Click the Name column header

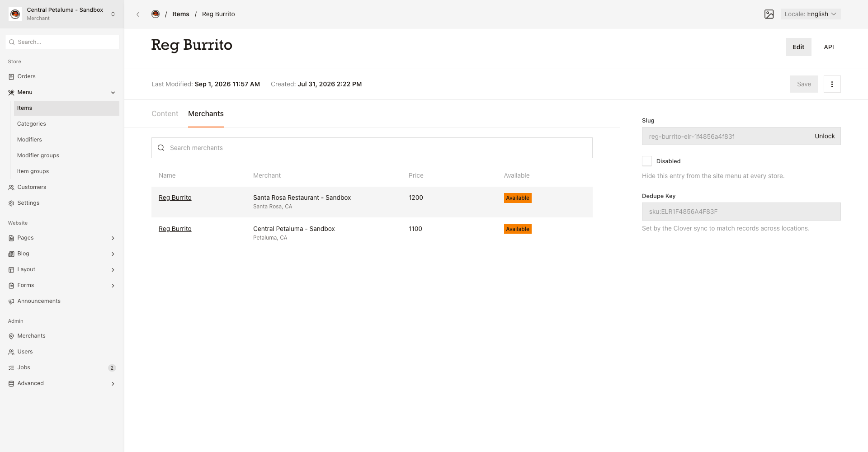[x=167, y=175]
